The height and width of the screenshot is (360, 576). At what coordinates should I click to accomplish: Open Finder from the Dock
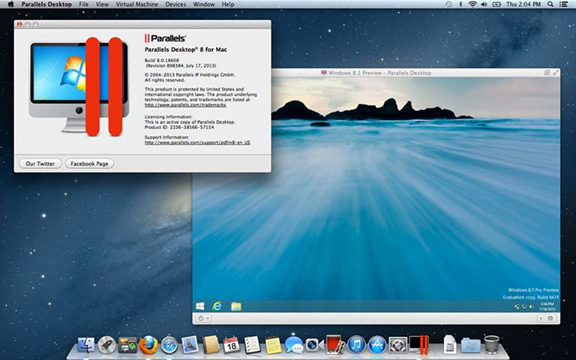(x=86, y=345)
